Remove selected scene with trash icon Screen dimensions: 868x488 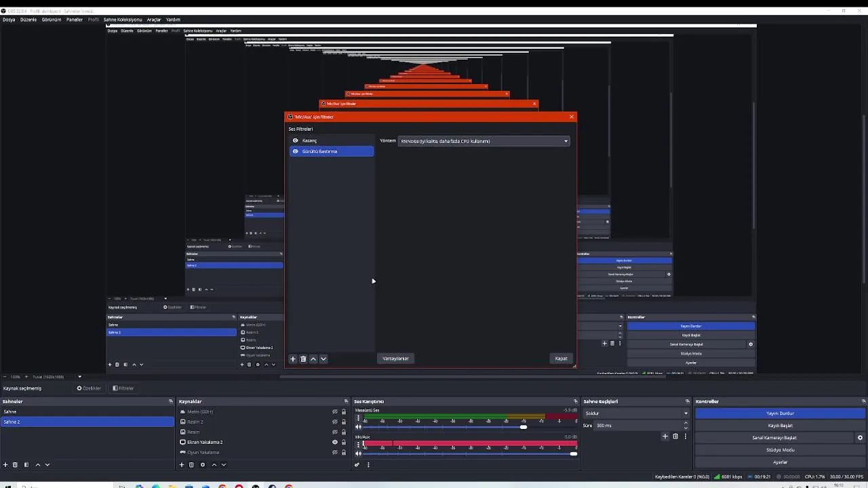coord(15,465)
